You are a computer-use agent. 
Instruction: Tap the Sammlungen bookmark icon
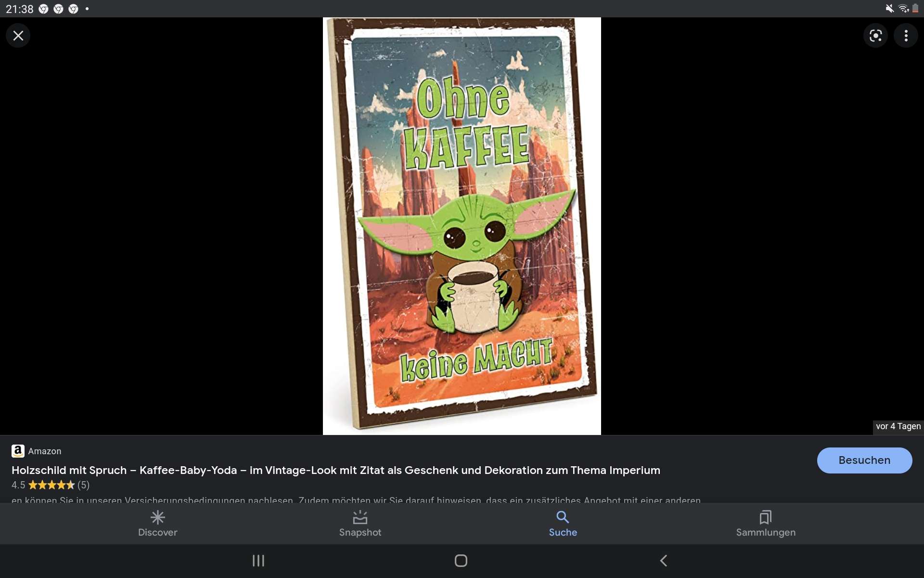(x=765, y=517)
